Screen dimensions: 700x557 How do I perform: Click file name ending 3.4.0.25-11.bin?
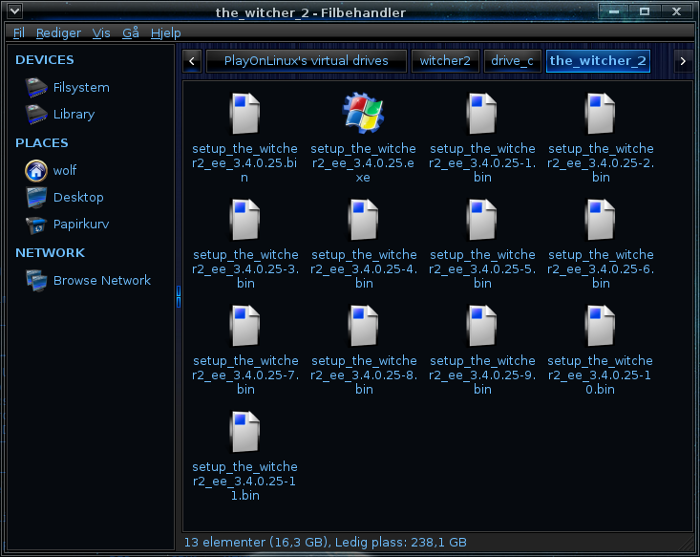coord(245,481)
